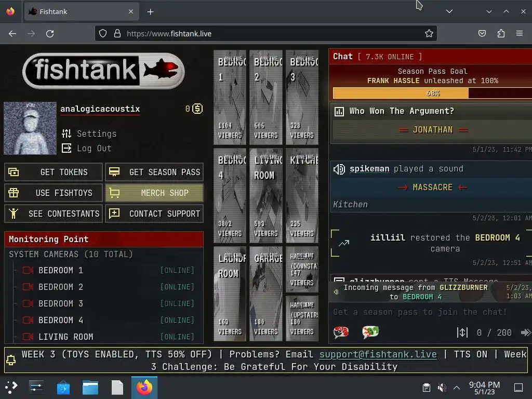Open the Kitchen camera thumbnail

[302, 195]
